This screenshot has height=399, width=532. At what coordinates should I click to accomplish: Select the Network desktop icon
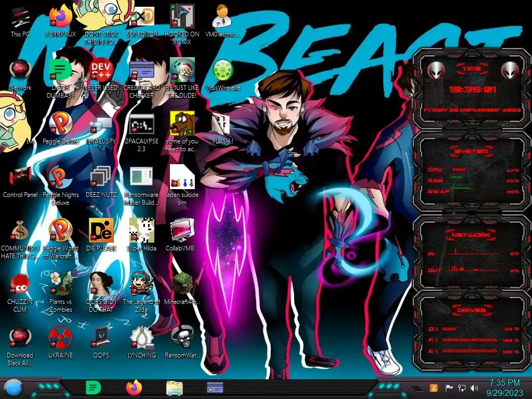coord(20,70)
